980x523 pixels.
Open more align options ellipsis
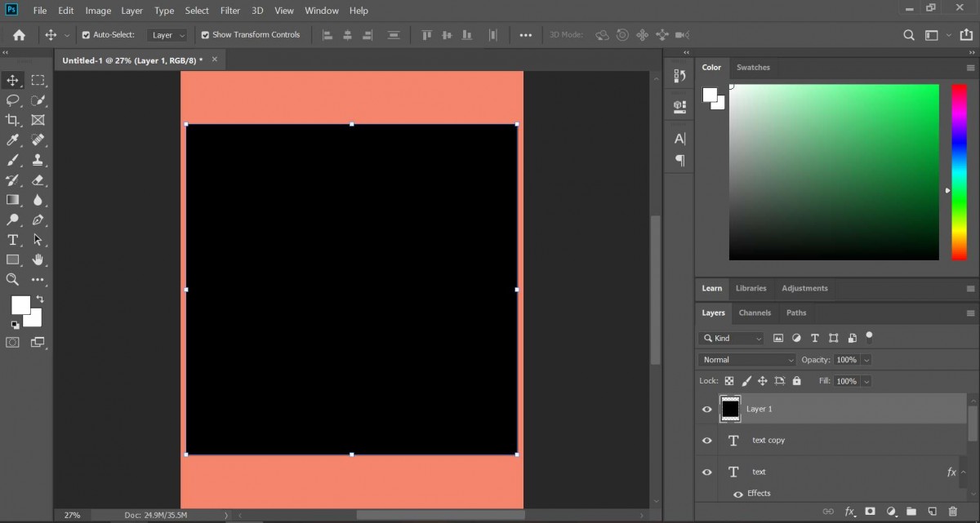tap(526, 35)
